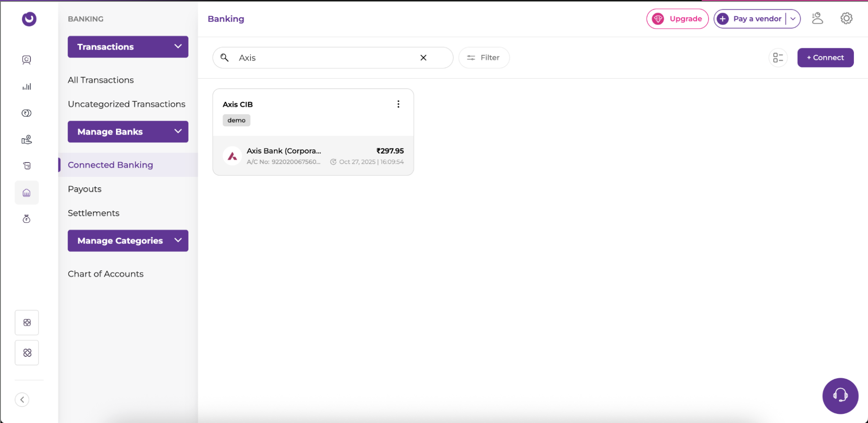Click the demo tag on Axis CIB card
868x423 pixels.
click(x=236, y=120)
